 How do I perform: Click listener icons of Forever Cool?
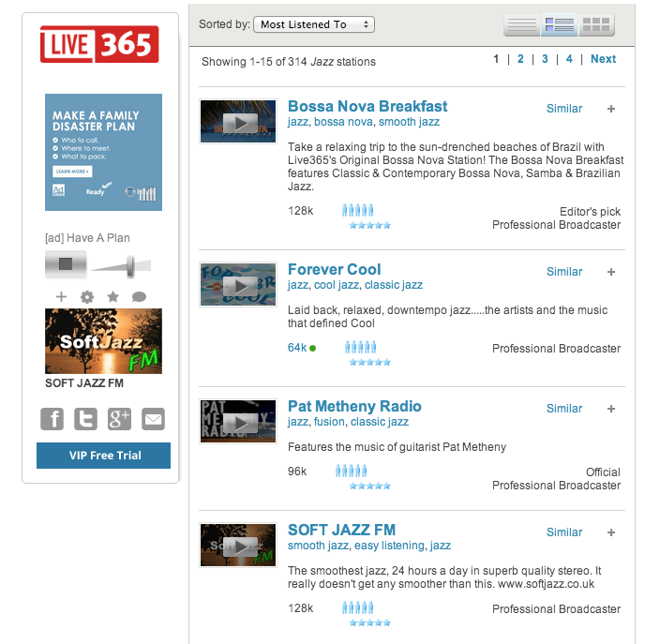360,347
